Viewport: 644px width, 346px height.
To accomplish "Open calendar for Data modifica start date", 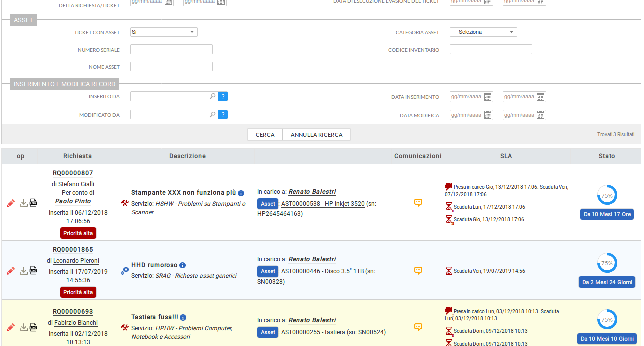I will tap(488, 115).
